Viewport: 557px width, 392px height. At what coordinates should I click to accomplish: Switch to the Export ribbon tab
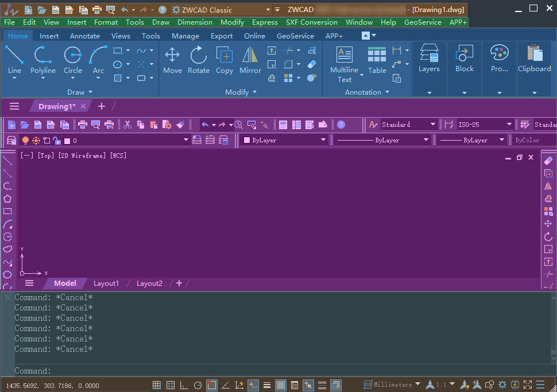click(221, 36)
